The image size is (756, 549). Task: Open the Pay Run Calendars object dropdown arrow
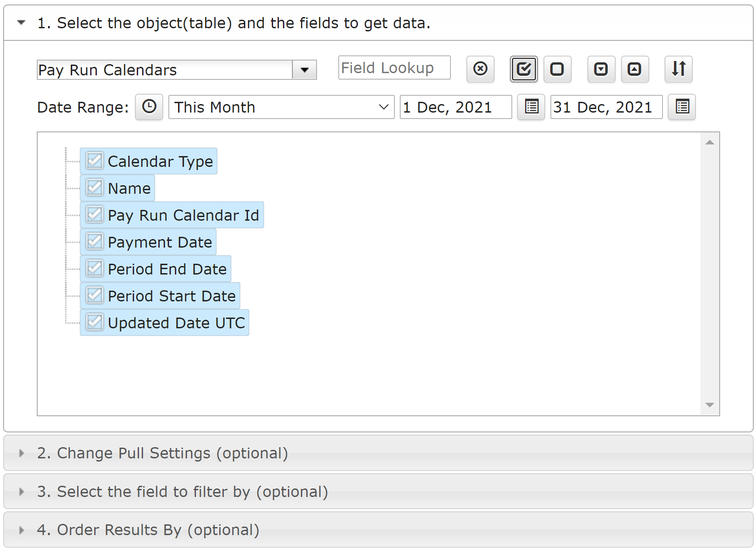coord(304,70)
